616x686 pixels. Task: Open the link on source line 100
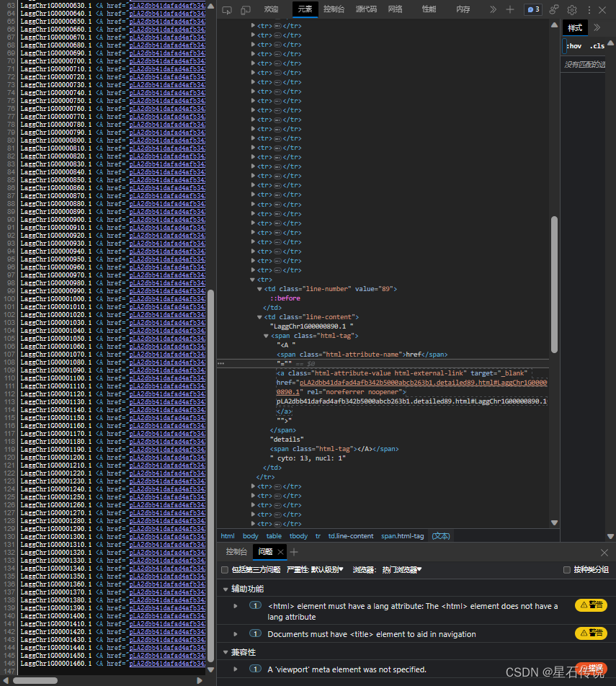[167, 299]
